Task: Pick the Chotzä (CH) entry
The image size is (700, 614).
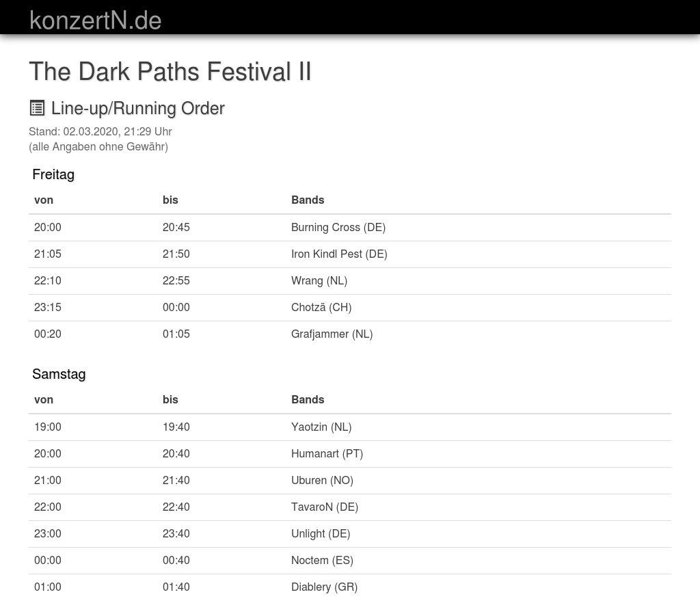Action: click(321, 308)
